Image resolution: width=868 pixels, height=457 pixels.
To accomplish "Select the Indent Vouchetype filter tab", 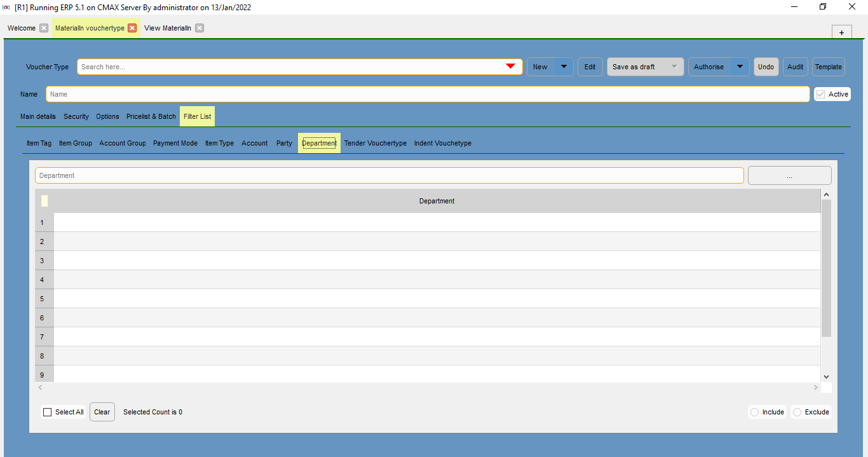I will (443, 143).
